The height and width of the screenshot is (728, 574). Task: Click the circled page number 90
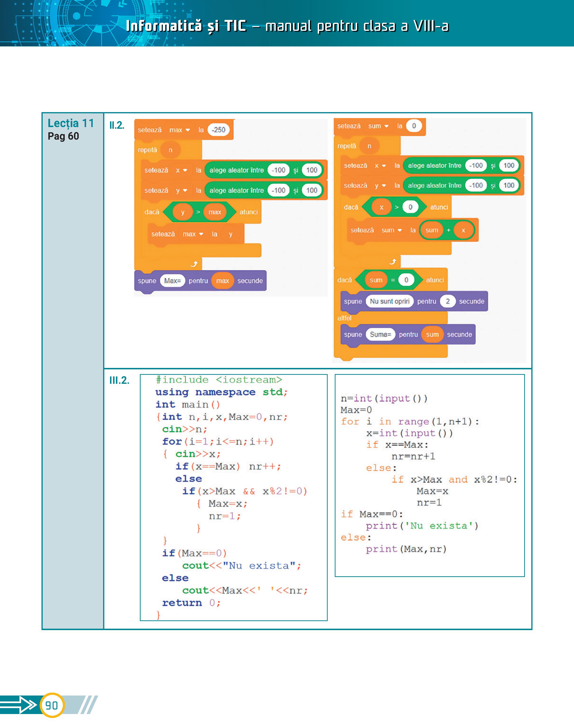[x=52, y=705]
